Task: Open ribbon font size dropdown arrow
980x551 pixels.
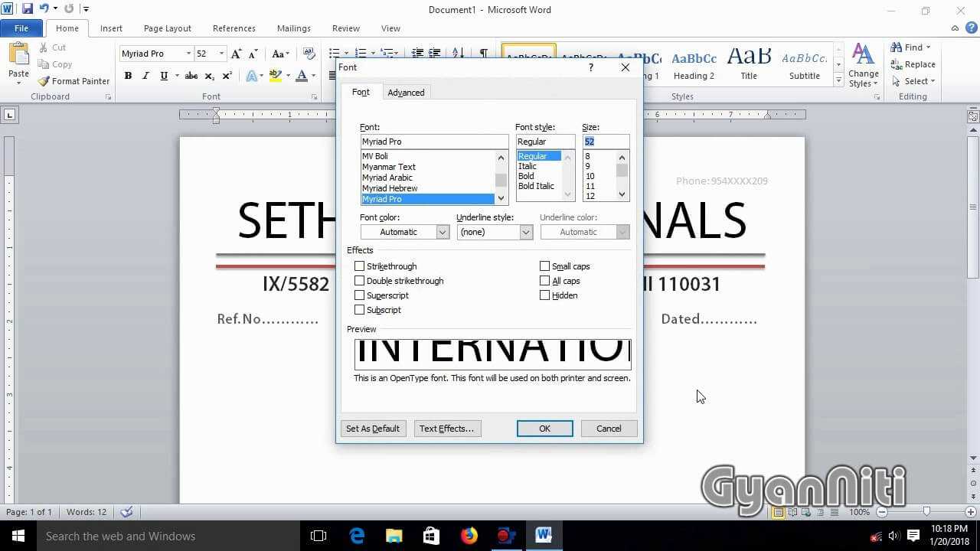Action: coord(222,54)
